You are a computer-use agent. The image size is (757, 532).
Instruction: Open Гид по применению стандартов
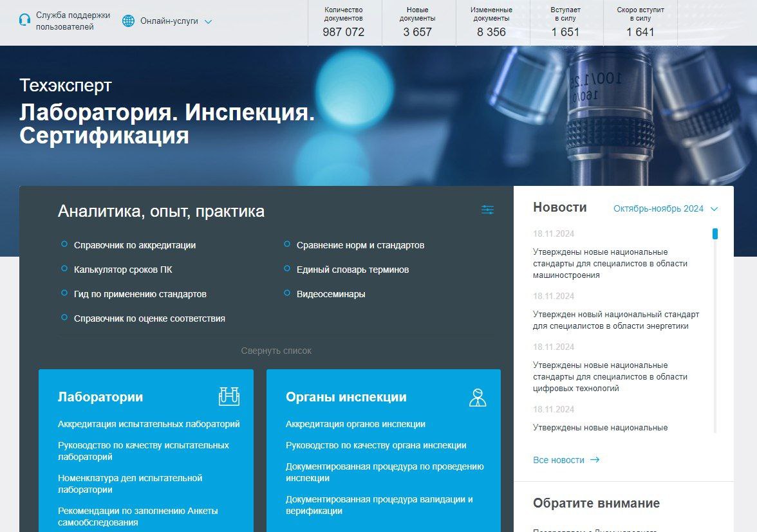(x=140, y=294)
